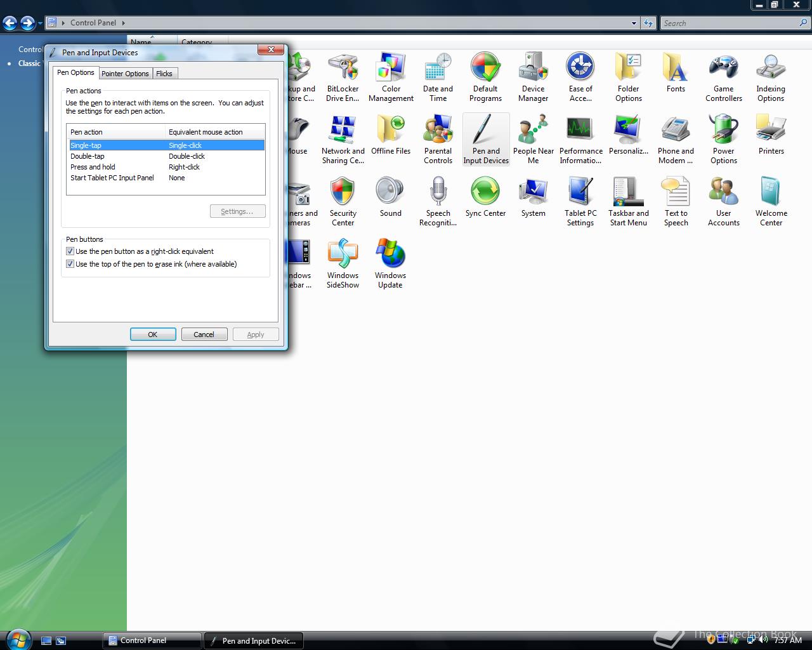This screenshot has width=812, height=650.
Task: Select Press and hold row
Action: coord(167,167)
